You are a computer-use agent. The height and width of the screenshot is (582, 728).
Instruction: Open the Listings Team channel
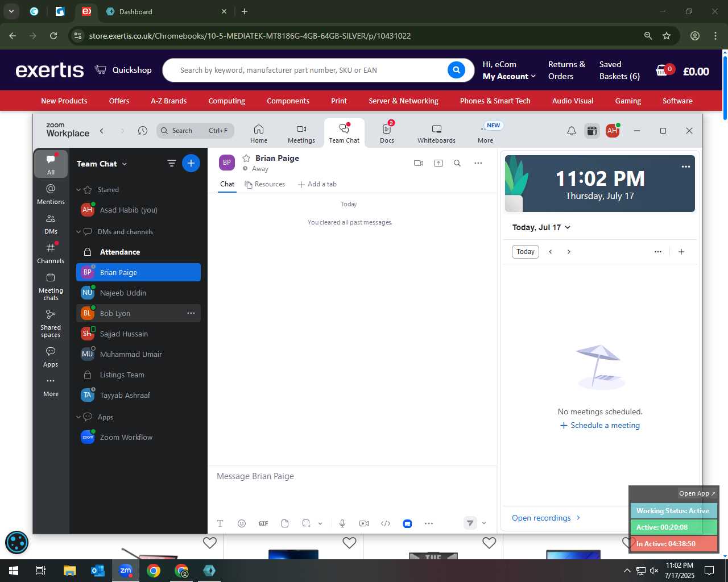coord(138,375)
